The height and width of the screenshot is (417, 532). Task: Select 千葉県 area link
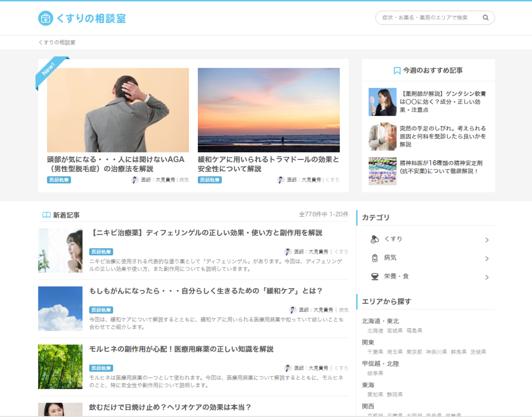click(x=375, y=352)
